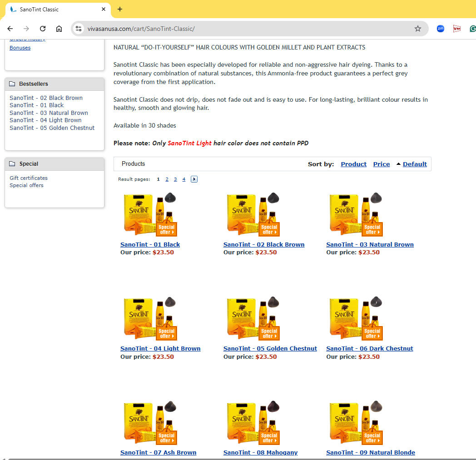The height and width of the screenshot is (460, 476).
Task: Open the browser home page icon
Action: click(59, 29)
